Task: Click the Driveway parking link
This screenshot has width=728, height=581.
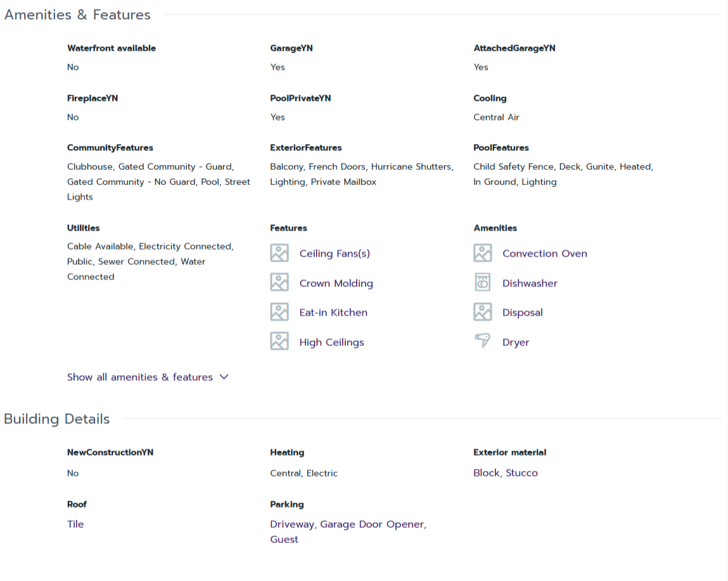Action: [x=292, y=524]
